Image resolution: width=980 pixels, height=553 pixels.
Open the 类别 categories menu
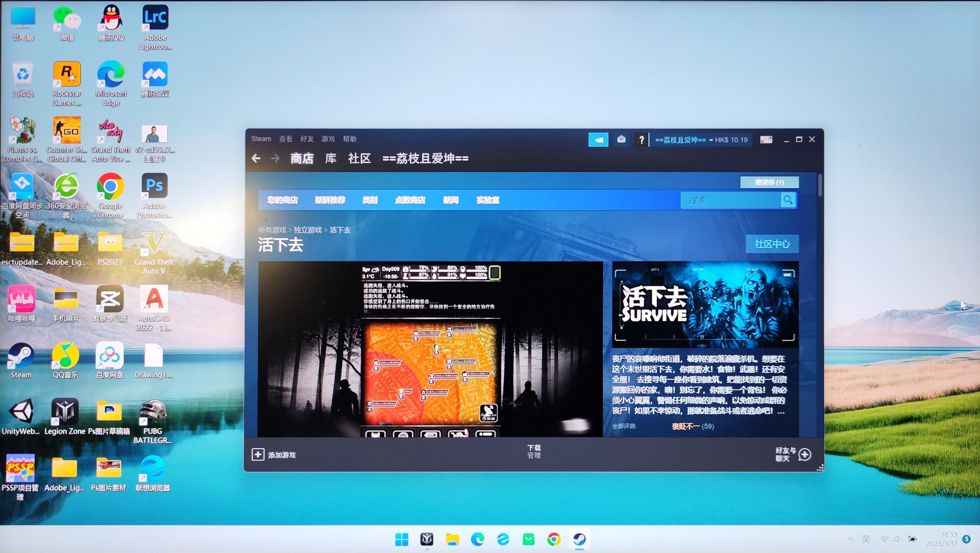(x=370, y=200)
